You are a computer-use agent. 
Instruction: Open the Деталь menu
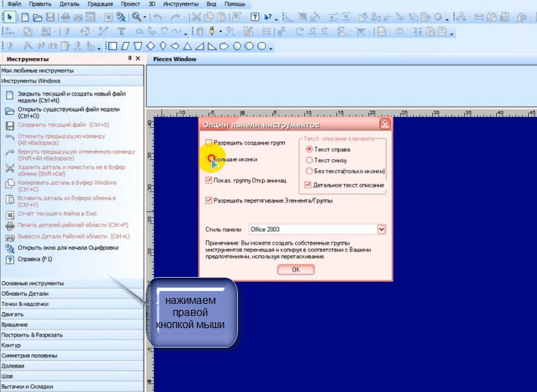click(69, 4)
